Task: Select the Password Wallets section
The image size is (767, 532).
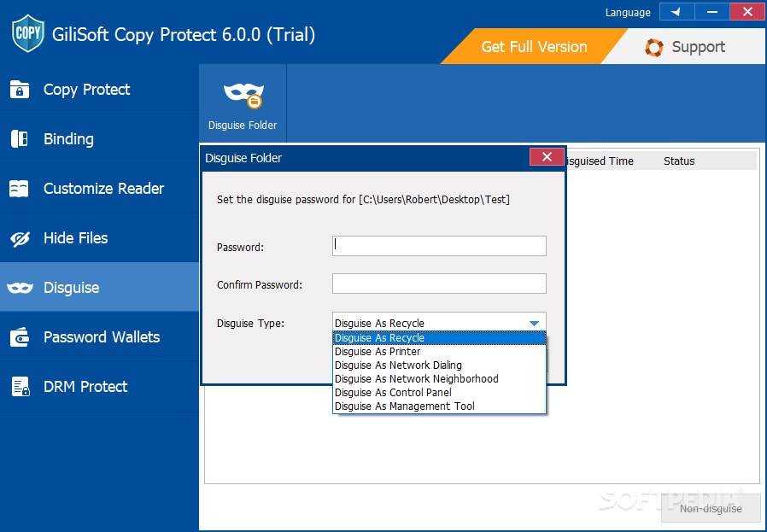Action: (99, 337)
